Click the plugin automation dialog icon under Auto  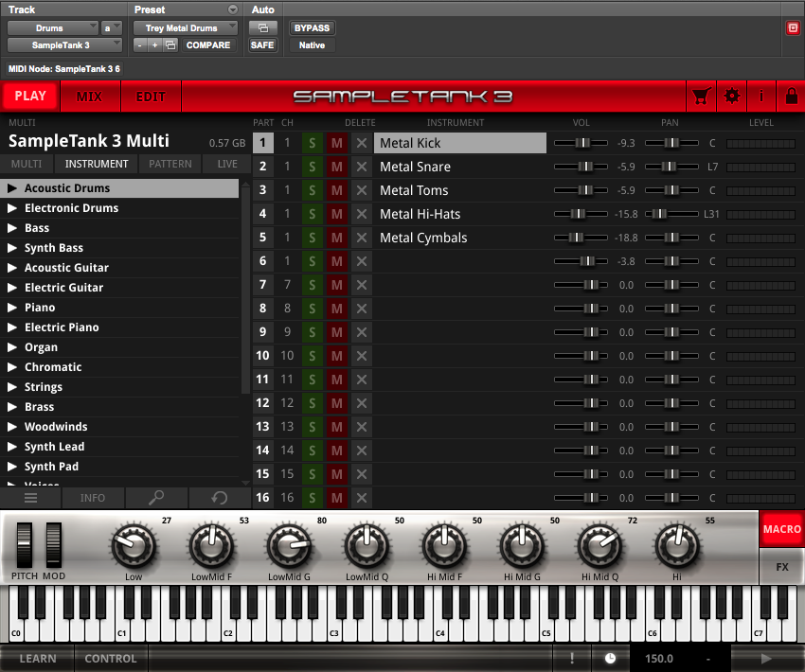[x=263, y=28]
